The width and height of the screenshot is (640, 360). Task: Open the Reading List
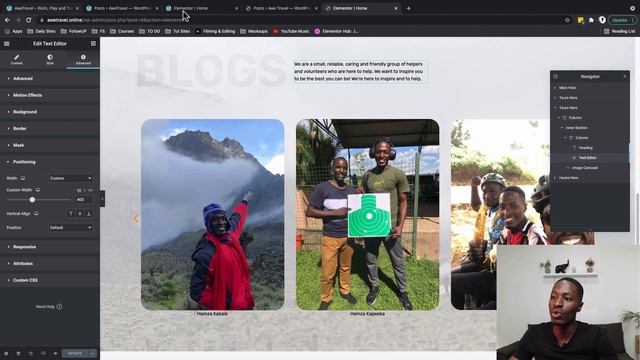pyautogui.click(x=620, y=31)
